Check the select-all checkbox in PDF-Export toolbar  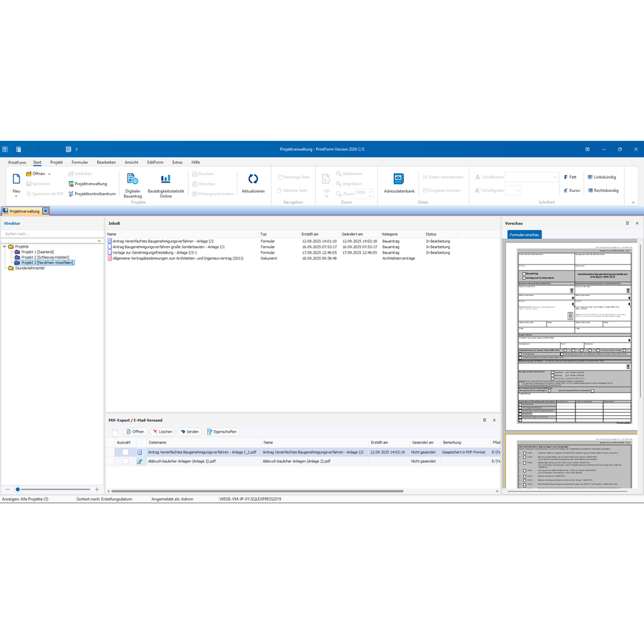[115, 433]
